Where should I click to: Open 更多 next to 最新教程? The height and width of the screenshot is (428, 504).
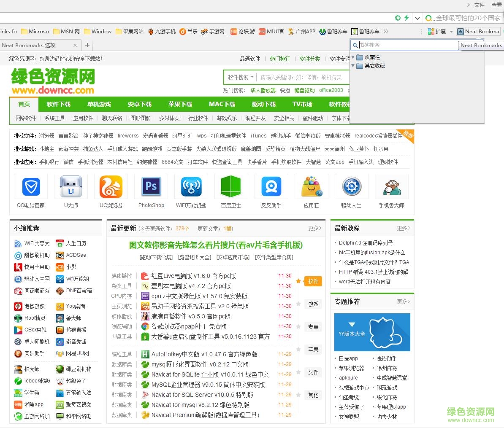tap(403, 228)
